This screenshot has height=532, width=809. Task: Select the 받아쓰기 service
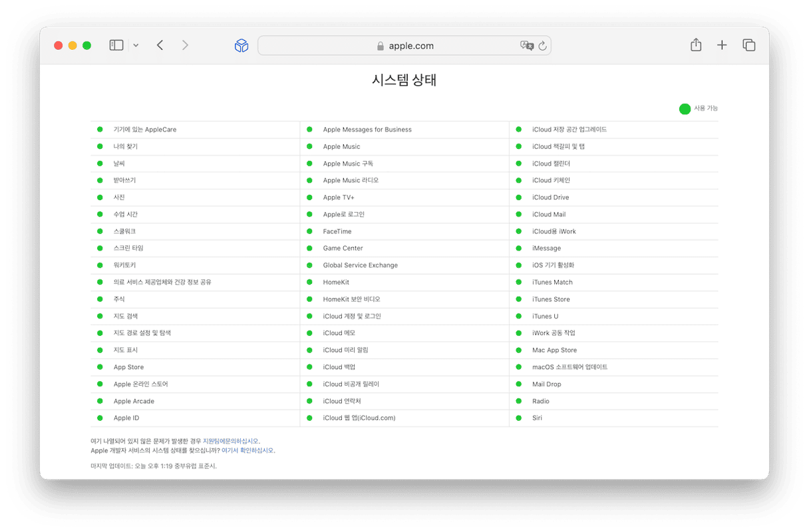pos(195,180)
